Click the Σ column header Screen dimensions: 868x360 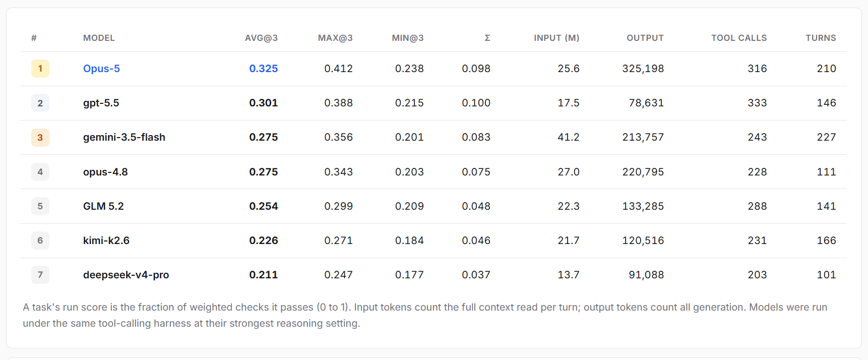487,38
